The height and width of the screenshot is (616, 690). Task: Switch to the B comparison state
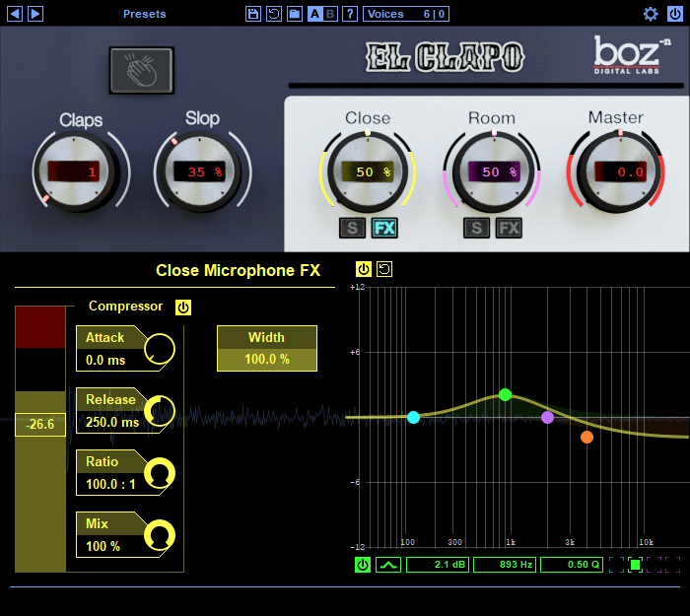coord(331,14)
